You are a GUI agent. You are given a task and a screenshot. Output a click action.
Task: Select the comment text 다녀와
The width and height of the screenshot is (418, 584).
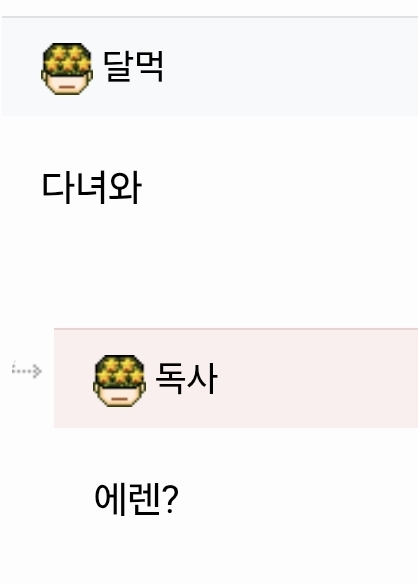point(92,188)
